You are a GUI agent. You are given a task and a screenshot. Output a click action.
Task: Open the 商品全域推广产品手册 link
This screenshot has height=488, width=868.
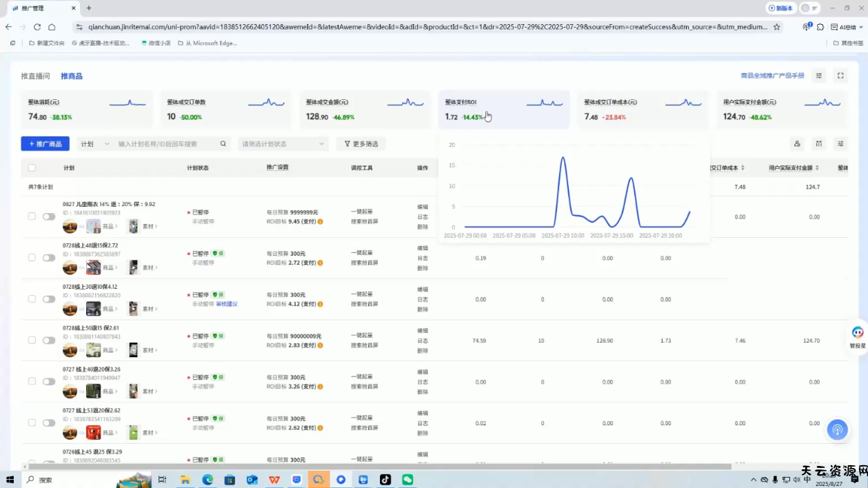772,76
